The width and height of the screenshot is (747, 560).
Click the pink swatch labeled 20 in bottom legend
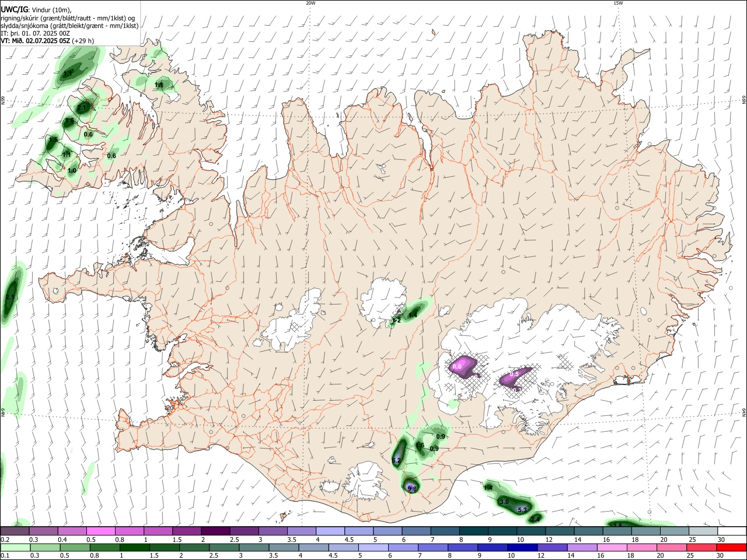tap(672, 547)
